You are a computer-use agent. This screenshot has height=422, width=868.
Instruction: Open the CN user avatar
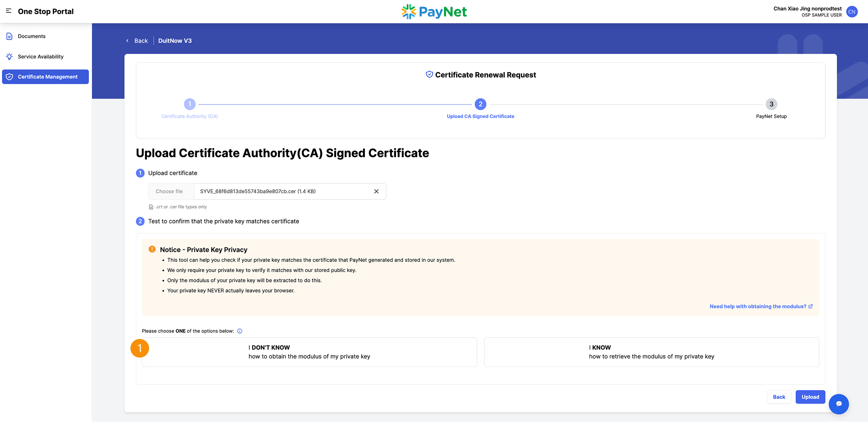pos(852,12)
